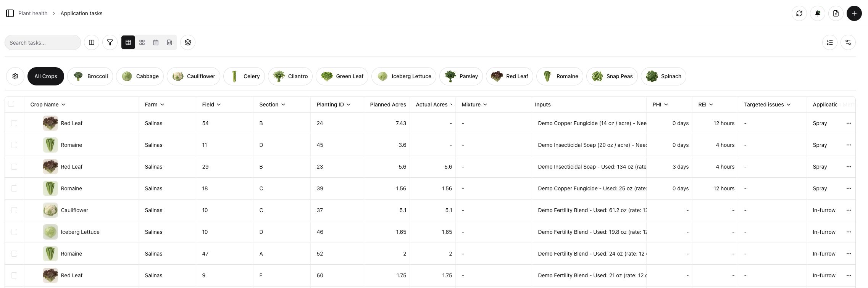Open the list options icon
Screen dimensions: 868x288
830,42
